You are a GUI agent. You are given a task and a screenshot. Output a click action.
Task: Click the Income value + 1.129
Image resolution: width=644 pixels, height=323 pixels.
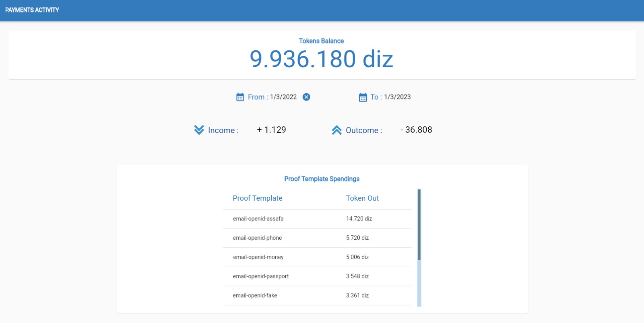tap(271, 130)
